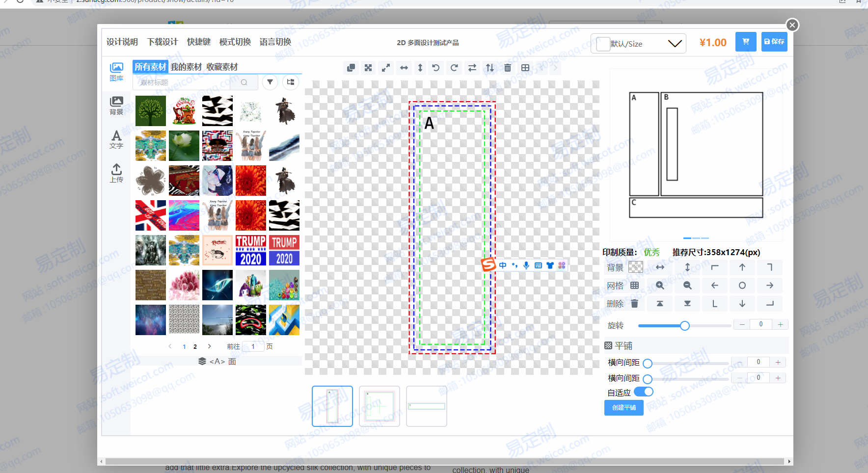
Task: Click the 网格 grid icon in right panel
Action: coord(634,286)
